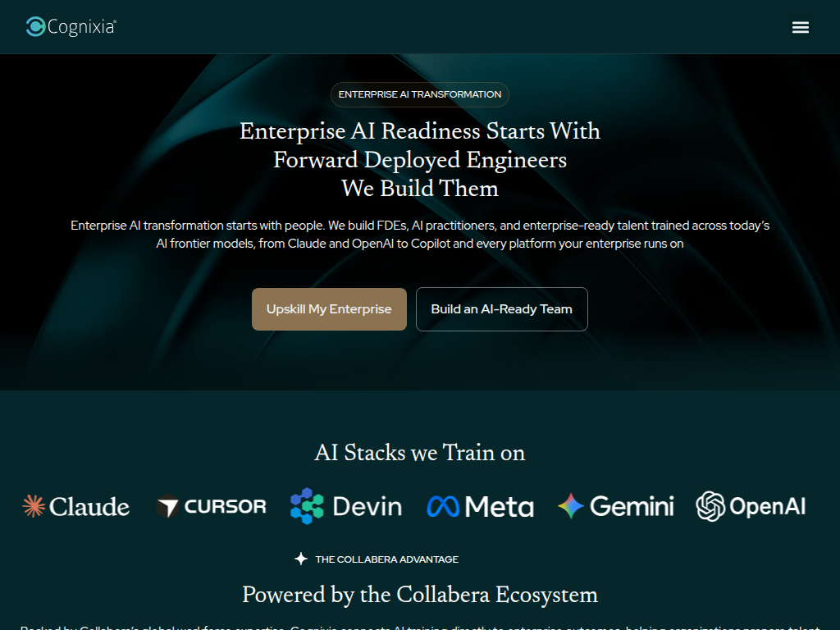Click the 'AI Stacks we Train on' heading

tap(419, 453)
